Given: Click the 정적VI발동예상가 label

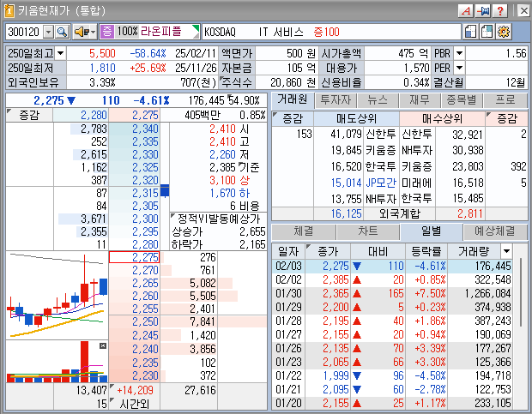Looking at the screenshot, I should [219, 219].
